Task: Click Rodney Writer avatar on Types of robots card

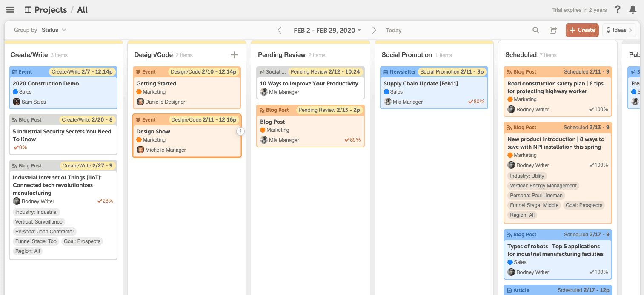Action: click(x=511, y=272)
